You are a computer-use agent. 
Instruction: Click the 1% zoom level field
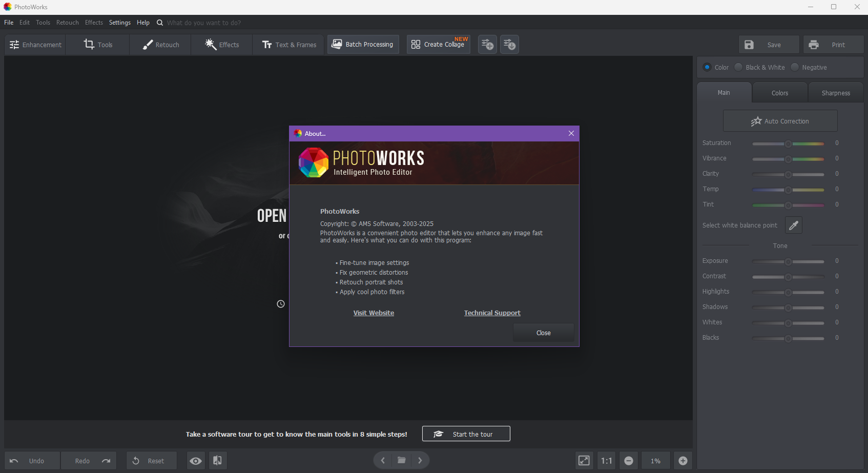[656, 461]
